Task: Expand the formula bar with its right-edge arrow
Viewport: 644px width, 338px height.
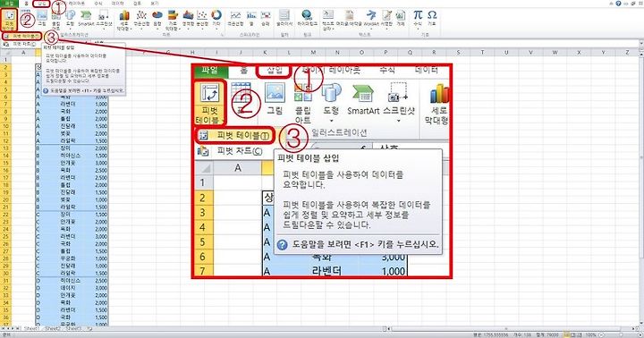Action: tap(641, 44)
